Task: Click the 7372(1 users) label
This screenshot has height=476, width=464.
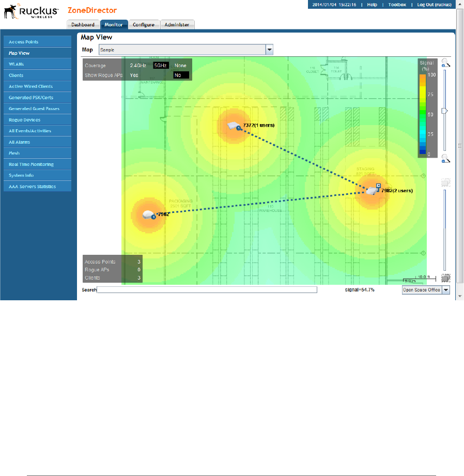Action: coord(258,125)
